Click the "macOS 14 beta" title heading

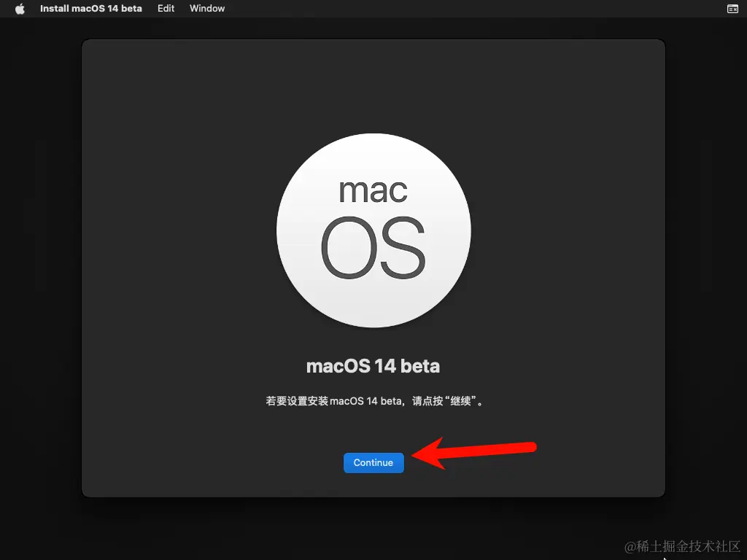click(x=373, y=366)
